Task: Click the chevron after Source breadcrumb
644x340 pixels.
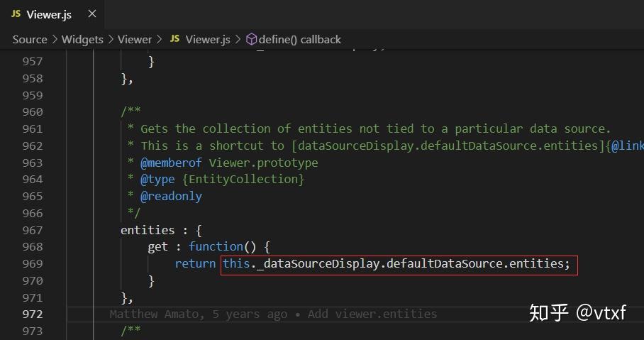Action: coord(55,40)
